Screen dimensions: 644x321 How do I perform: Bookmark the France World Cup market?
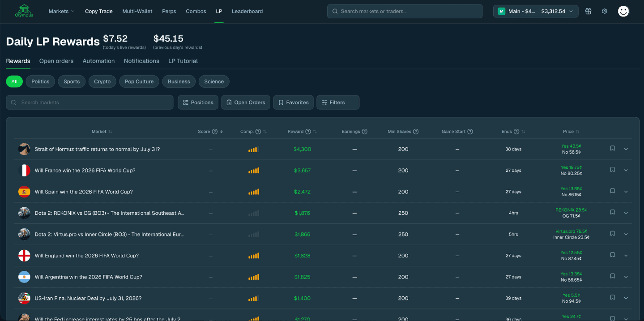tap(613, 170)
